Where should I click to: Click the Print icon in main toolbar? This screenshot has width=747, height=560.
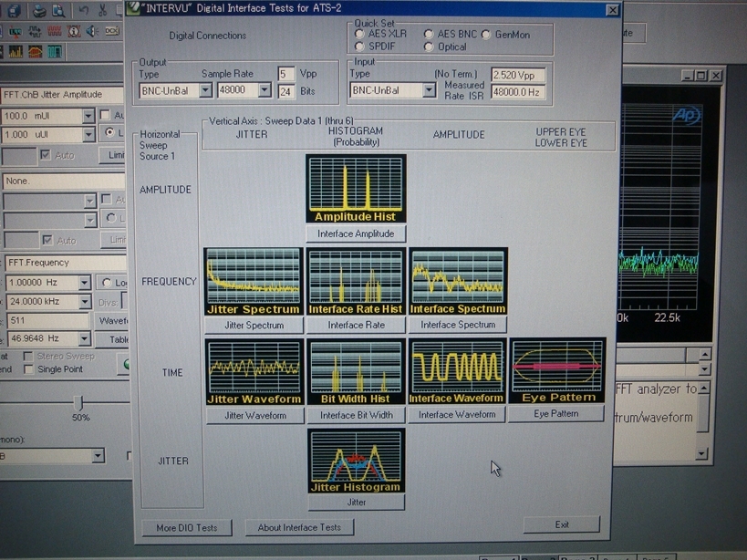coord(39,11)
